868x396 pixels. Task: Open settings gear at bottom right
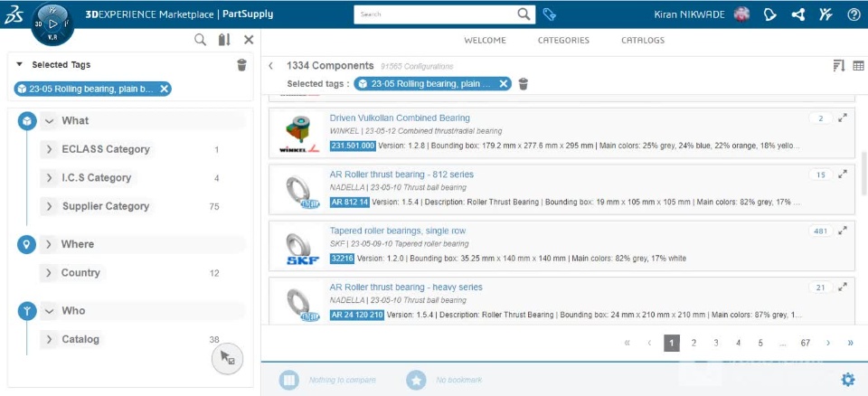tap(848, 380)
